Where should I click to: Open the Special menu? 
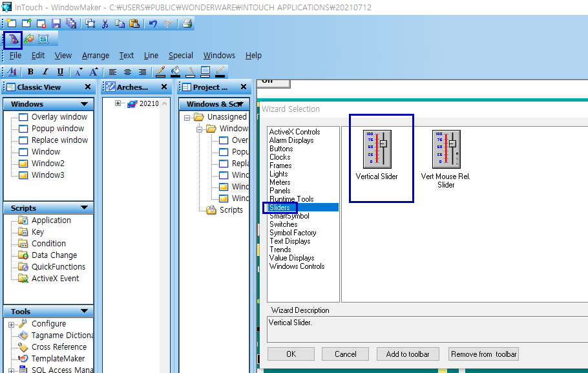(x=181, y=56)
